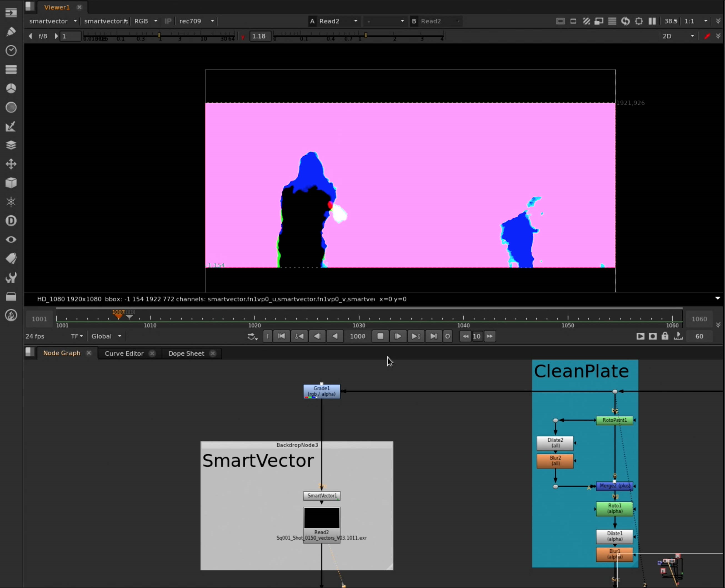This screenshot has width=725, height=588.
Task: Open the smartvector layer dropdown
Action: (x=53, y=21)
